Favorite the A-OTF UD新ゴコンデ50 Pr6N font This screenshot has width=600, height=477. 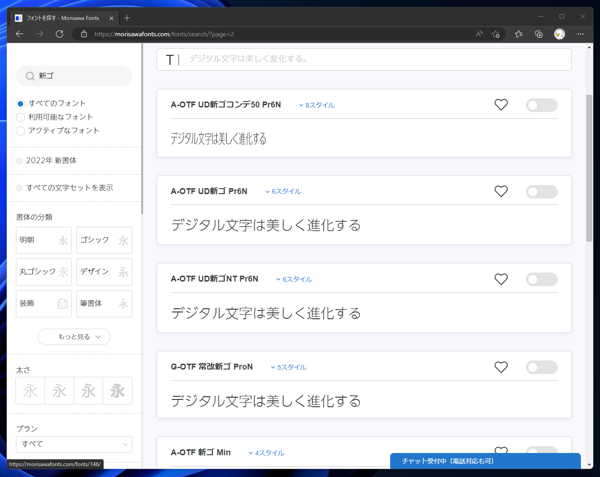(501, 105)
